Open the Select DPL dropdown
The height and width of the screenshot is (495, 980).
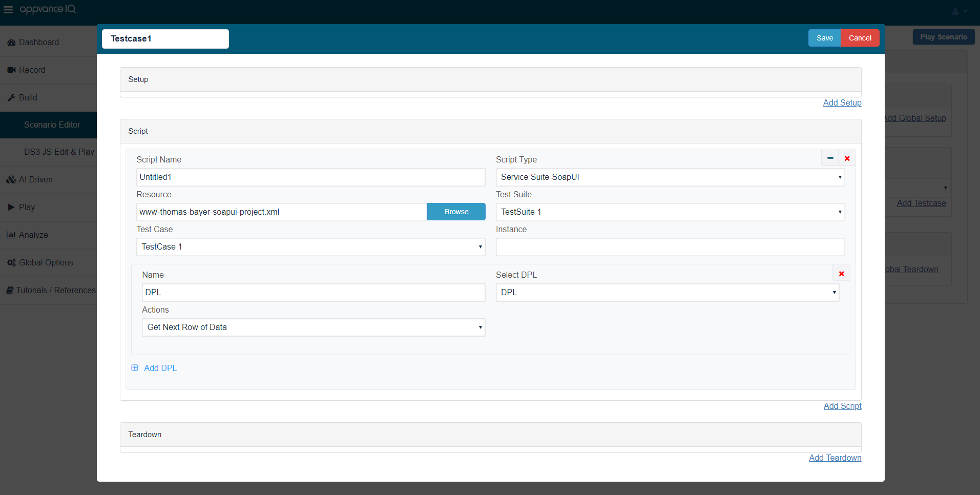click(x=668, y=292)
